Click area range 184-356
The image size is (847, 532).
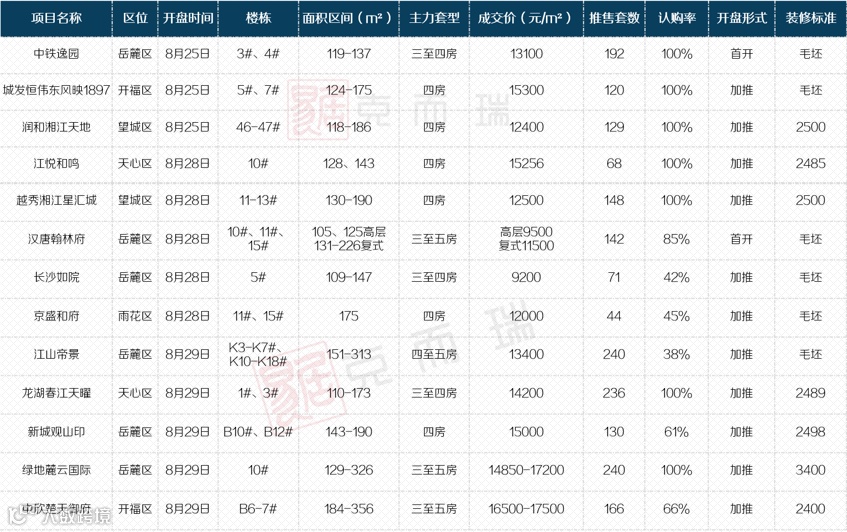[349, 509]
